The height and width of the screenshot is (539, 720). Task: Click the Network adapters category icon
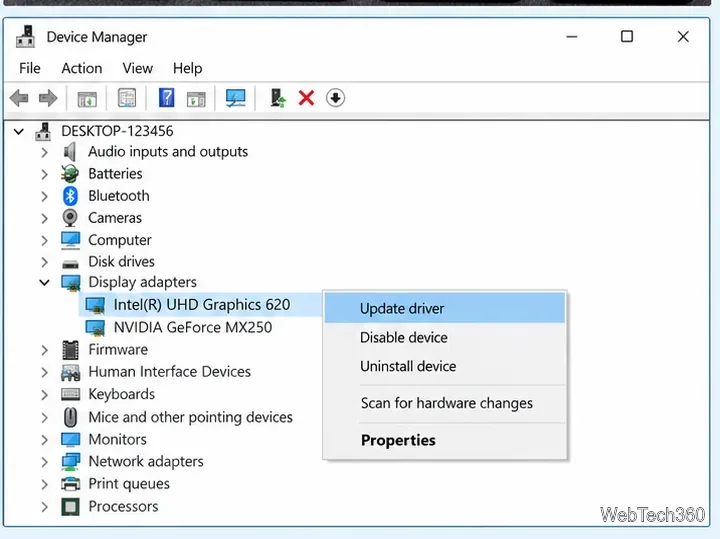point(70,461)
